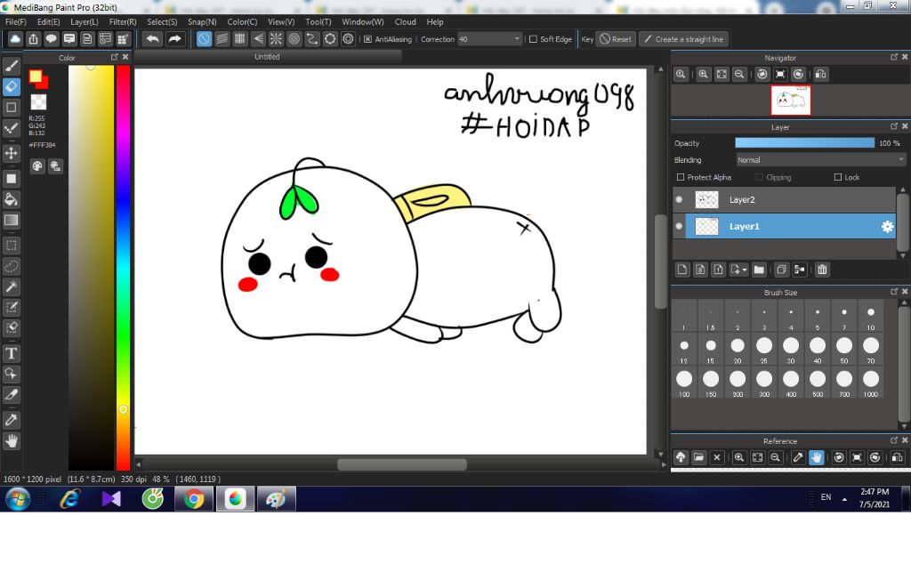Viewport: 911px width, 588px height.
Task: Toggle the disabled Clipping checkbox
Action: point(759,177)
